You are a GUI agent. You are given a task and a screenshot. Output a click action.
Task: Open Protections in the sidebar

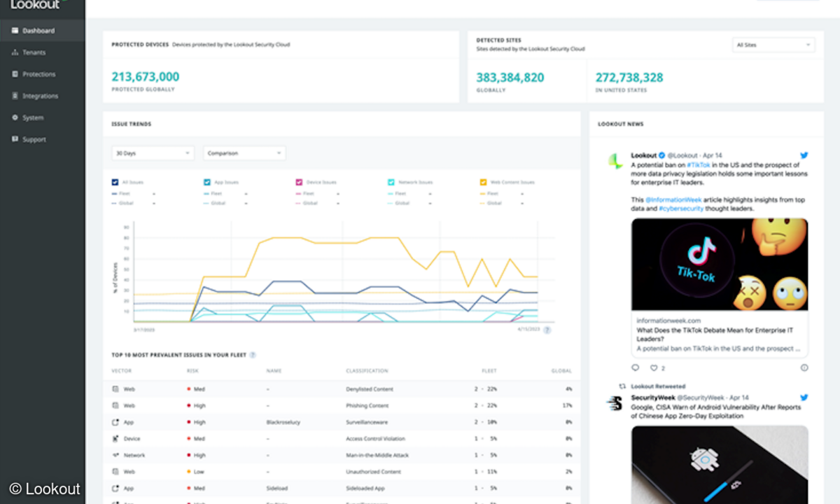pos(42,74)
